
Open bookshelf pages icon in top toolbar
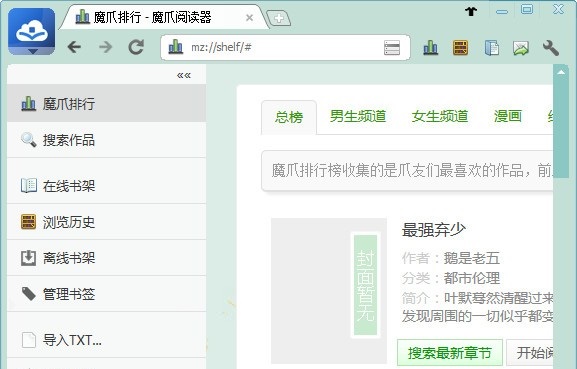[x=491, y=48]
